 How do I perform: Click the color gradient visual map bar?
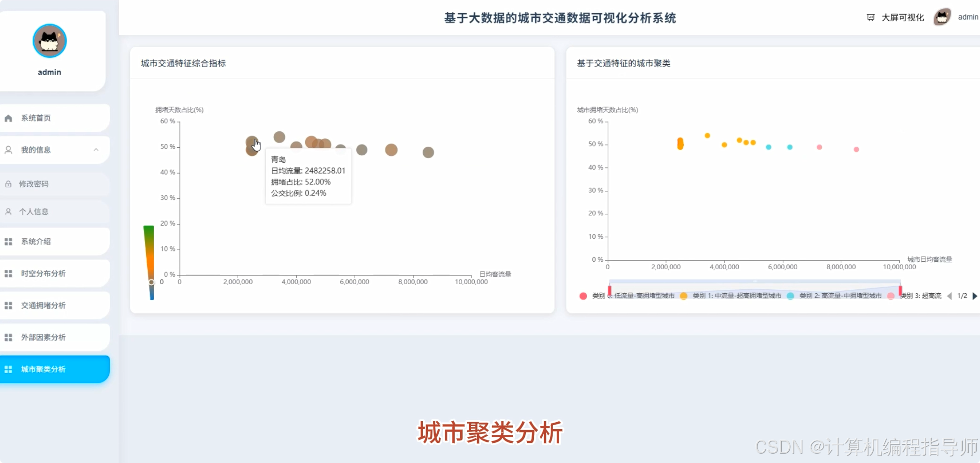coord(149,258)
